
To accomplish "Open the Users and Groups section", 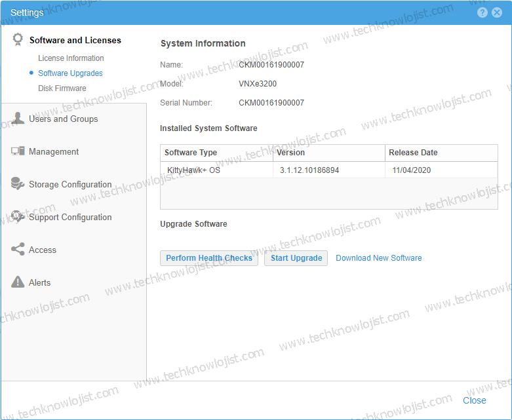I will coord(64,119).
